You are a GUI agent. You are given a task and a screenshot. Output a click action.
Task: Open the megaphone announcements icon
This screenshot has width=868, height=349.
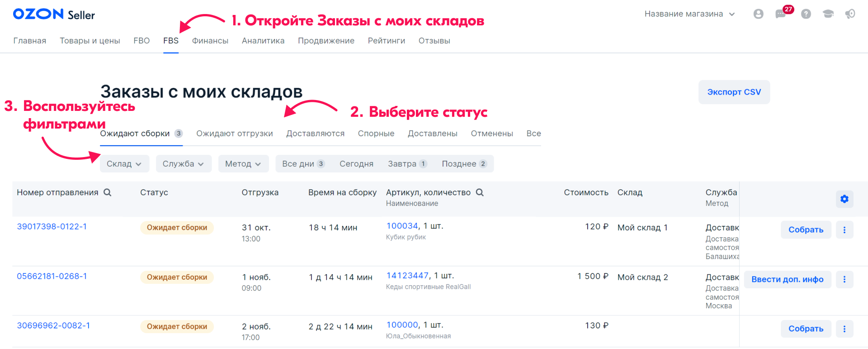click(x=850, y=14)
